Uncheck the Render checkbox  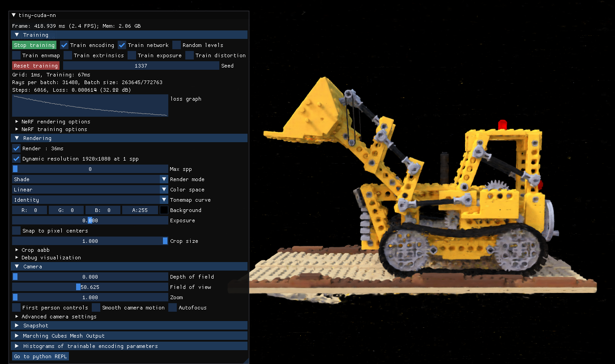[x=17, y=148]
